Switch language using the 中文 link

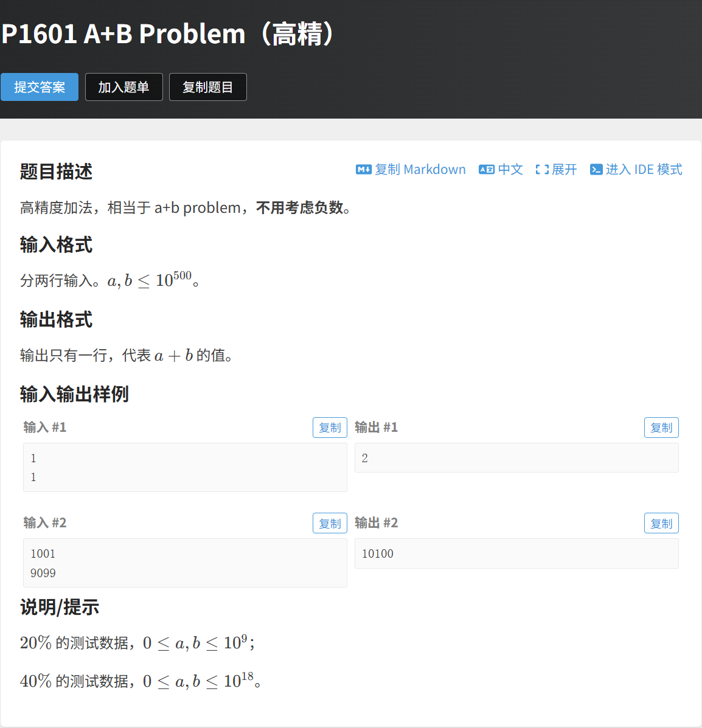(x=509, y=169)
